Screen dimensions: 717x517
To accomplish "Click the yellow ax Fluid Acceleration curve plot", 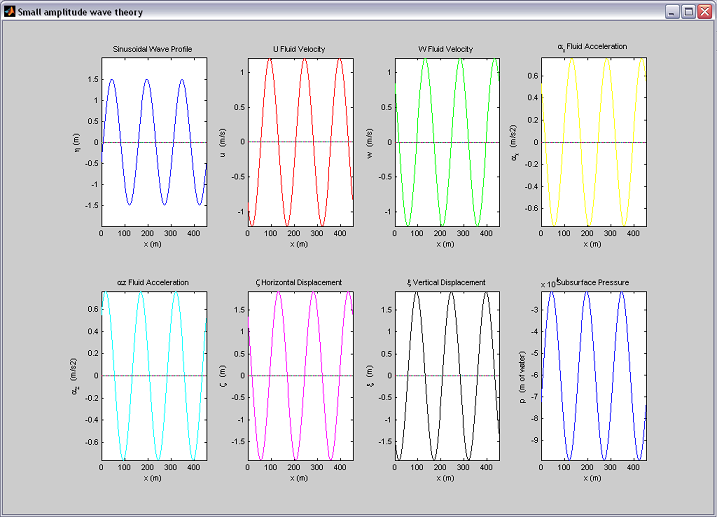I will click(594, 142).
